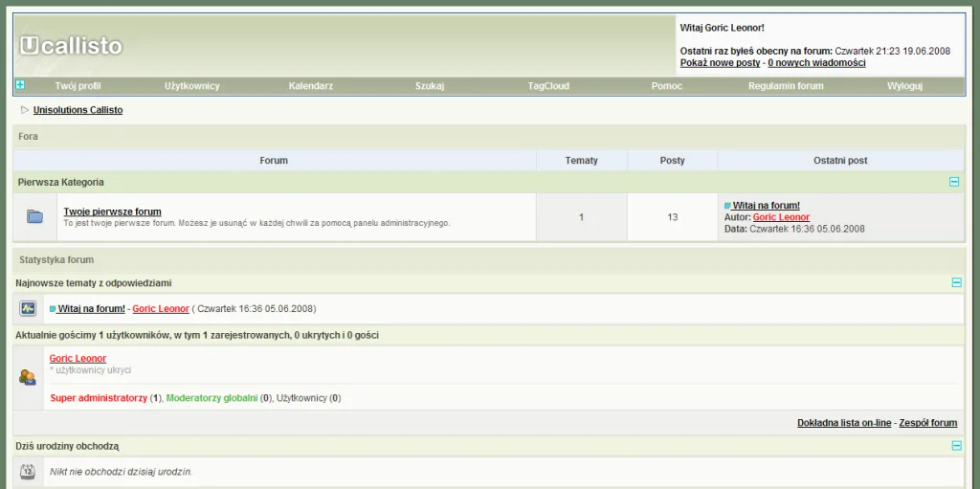
Task: Click the Witaj Goric Leonor! greeting
Action: [722, 28]
